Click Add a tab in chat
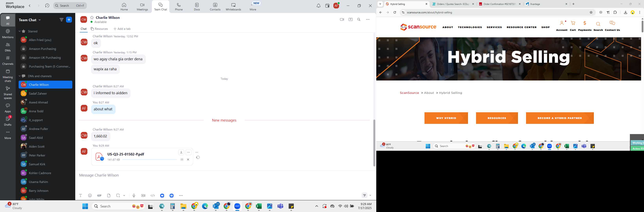 pyautogui.click(x=122, y=29)
